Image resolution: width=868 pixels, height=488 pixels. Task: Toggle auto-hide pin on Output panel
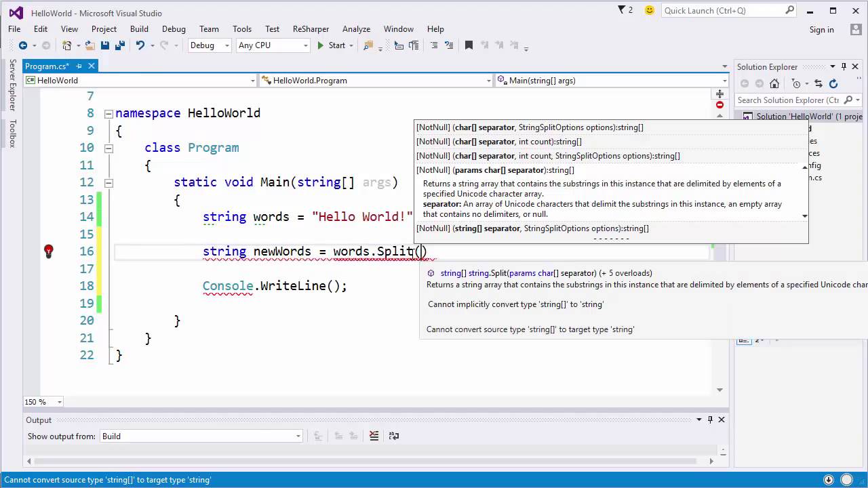710,420
